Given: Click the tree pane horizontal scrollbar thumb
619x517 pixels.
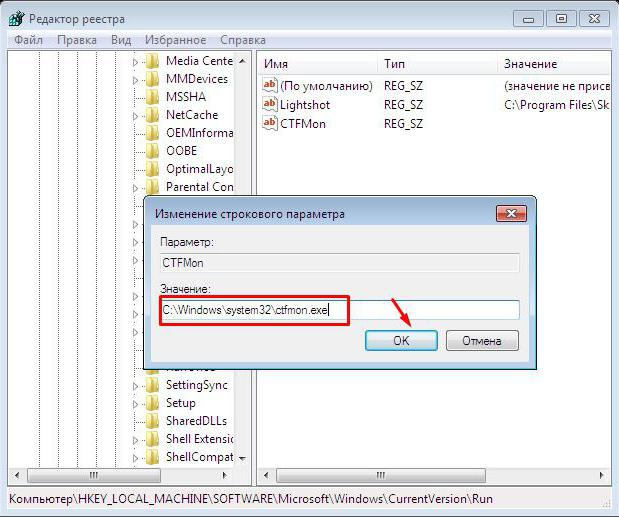Looking at the screenshot, I should 94,475.
